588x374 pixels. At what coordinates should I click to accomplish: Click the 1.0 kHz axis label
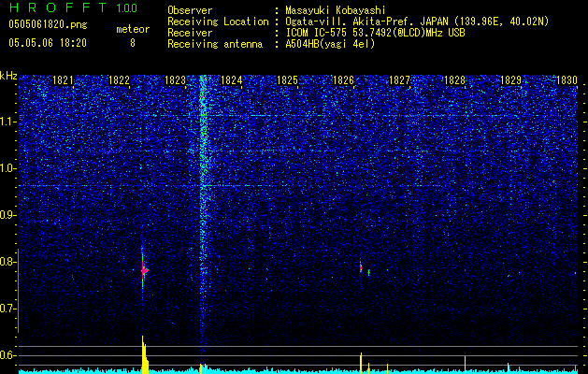point(8,168)
